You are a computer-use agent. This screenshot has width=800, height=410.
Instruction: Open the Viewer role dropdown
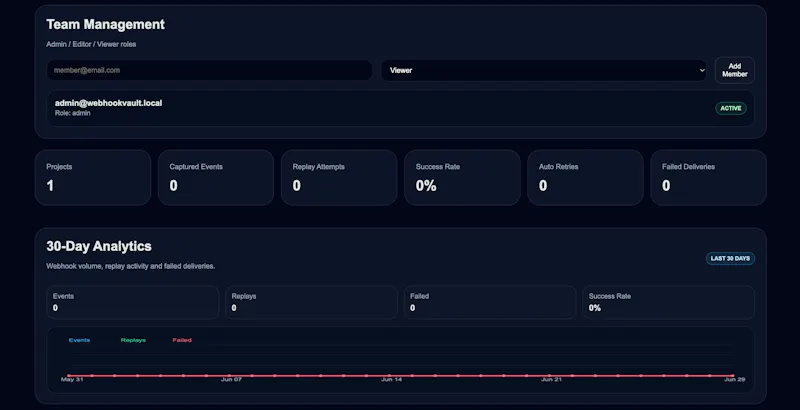[544, 70]
